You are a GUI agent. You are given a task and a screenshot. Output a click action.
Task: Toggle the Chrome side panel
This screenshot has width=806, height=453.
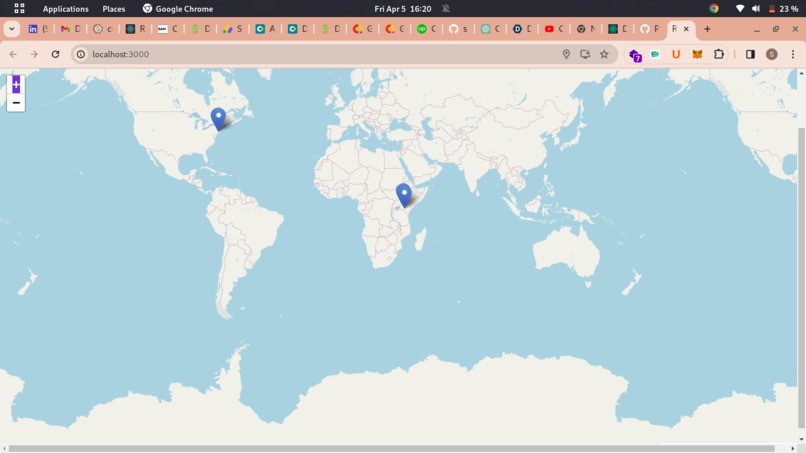point(750,54)
